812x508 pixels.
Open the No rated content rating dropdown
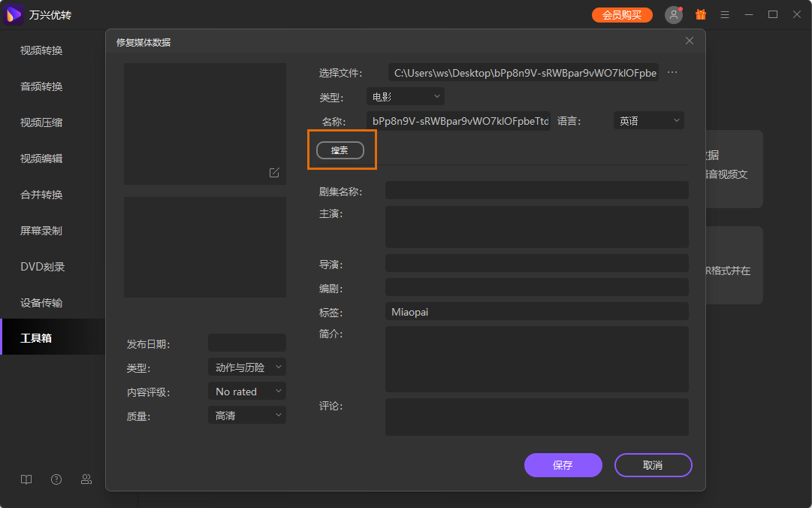(247, 392)
